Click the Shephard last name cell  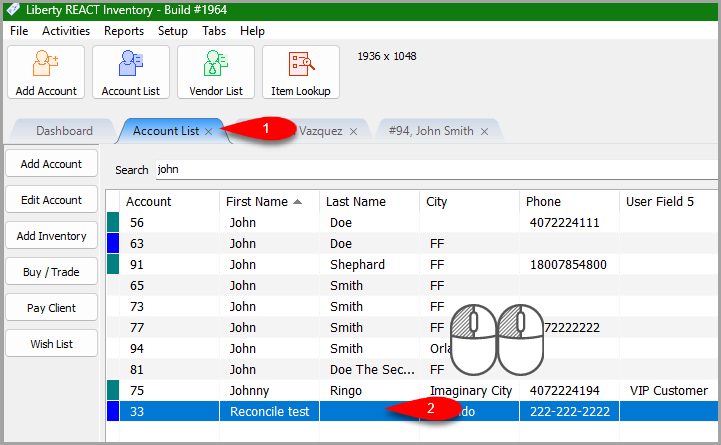357,265
